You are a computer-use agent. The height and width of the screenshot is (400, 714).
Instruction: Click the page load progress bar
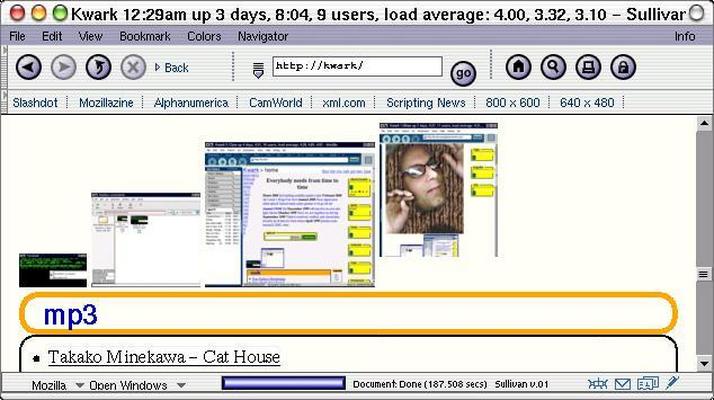[283, 383]
